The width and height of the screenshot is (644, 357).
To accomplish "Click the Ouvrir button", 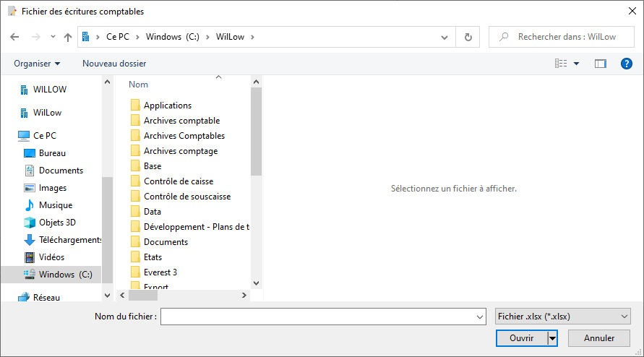I will coord(522,338).
